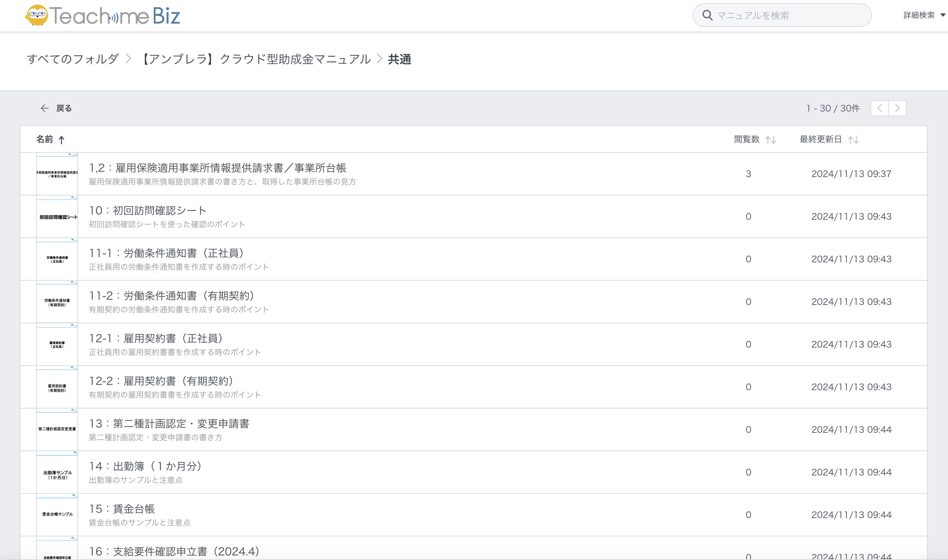Click the back arrow beside 戻る
Image resolution: width=948 pixels, height=560 pixels.
(45, 108)
